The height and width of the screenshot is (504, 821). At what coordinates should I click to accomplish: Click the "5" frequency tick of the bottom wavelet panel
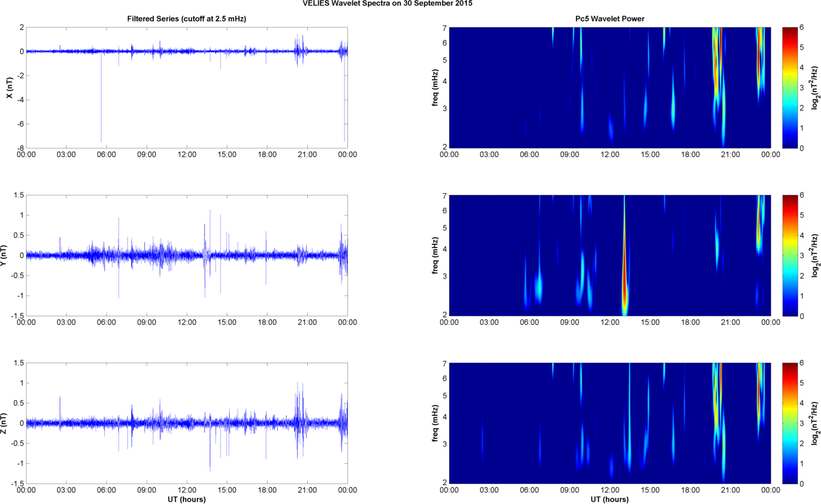[x=444, y=395]
